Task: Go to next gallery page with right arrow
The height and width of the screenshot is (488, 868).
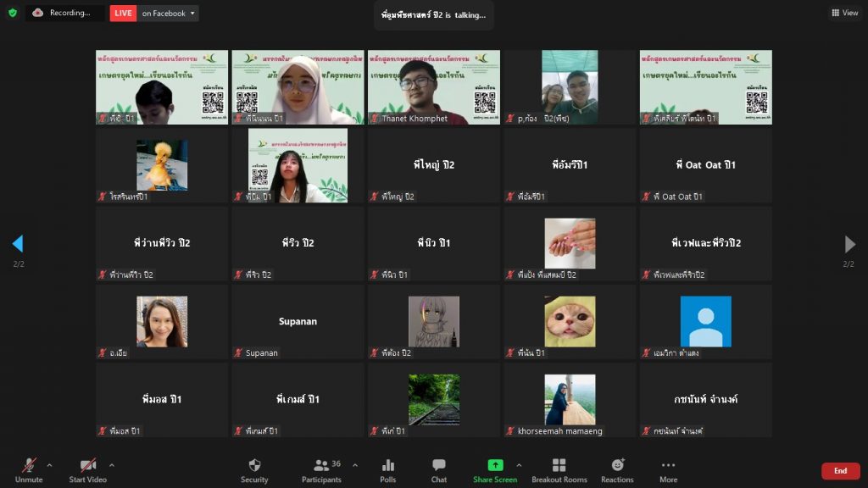Action: (x=850, y=244)
